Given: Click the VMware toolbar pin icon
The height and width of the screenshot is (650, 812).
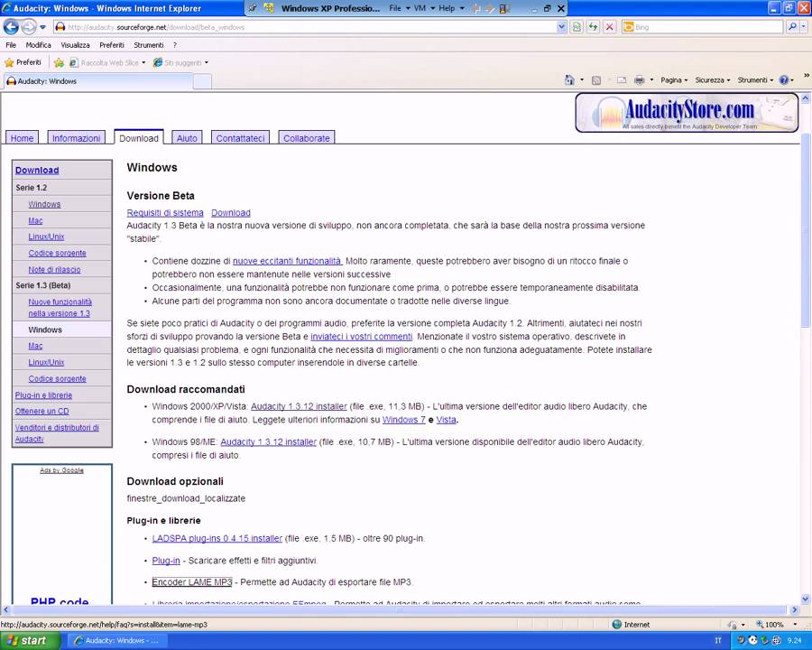Looking at the screenshot, I should point(253,8).
